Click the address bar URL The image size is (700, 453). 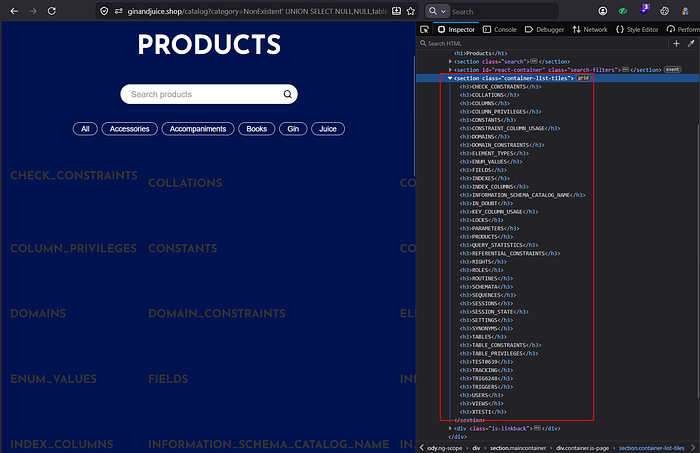[257, 12]
